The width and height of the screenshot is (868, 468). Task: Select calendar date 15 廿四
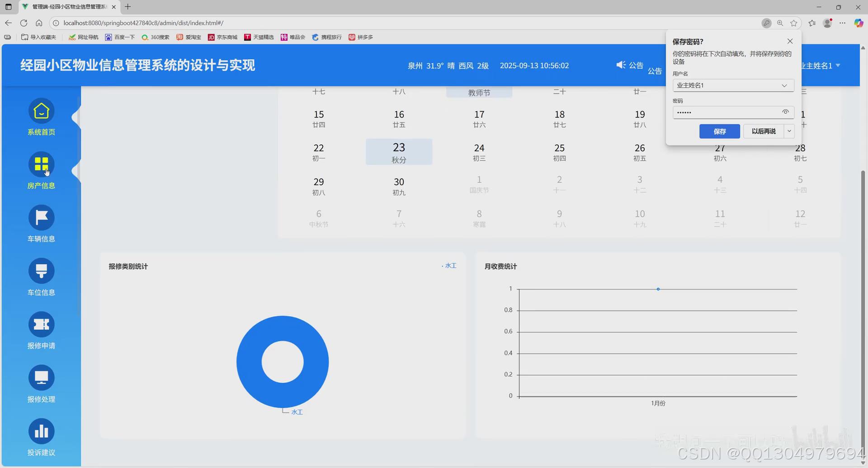(x=319, y=118)
